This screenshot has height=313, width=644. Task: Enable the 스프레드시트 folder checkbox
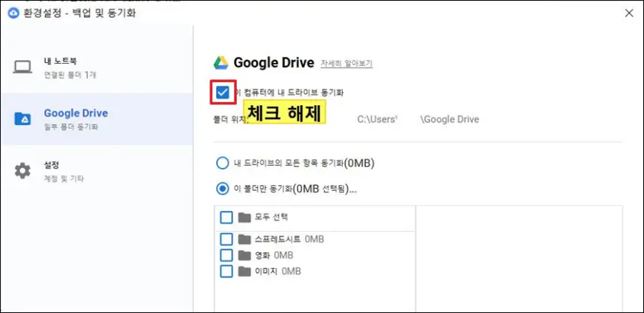coord(227,239)
